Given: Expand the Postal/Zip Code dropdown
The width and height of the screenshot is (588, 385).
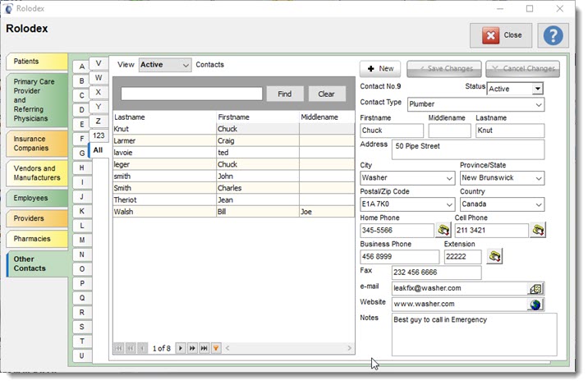Looking at the screenshot, I should tap(449, 204).
